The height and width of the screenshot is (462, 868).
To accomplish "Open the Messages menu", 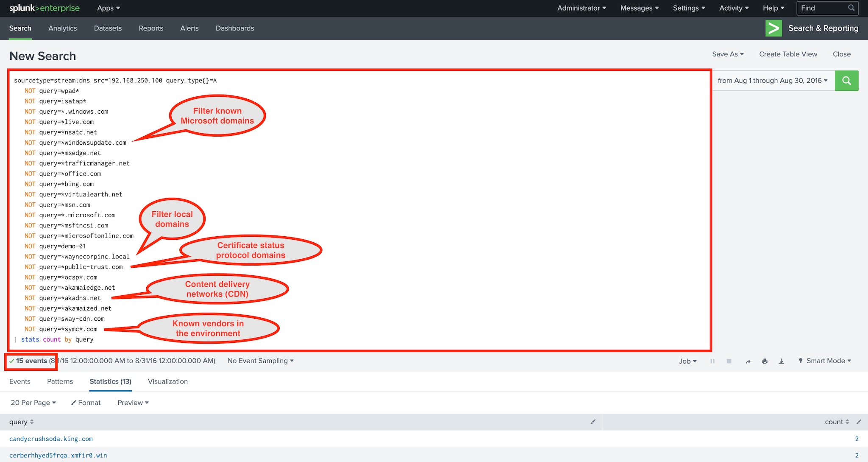I will [640, 8].
